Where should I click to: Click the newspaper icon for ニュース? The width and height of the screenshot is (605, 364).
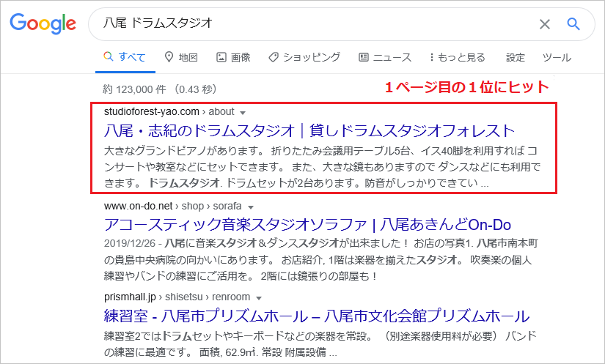[363, 57]
